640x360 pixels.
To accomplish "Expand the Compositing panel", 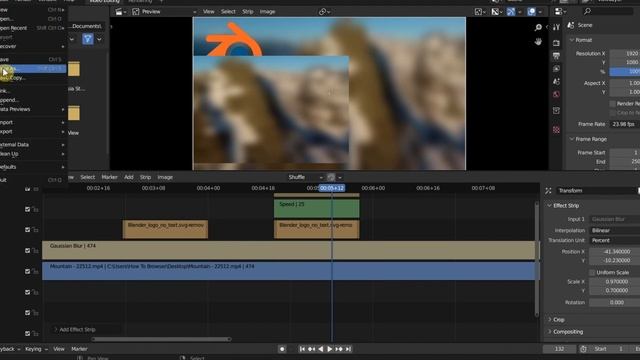I will click(x=568, y=332).
